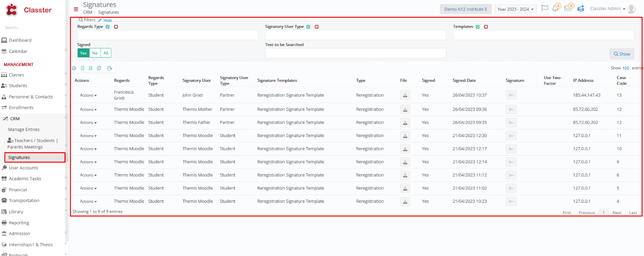Click the copy table icon
The height and width of the screenshot is (256, 644).
(99, 68)
